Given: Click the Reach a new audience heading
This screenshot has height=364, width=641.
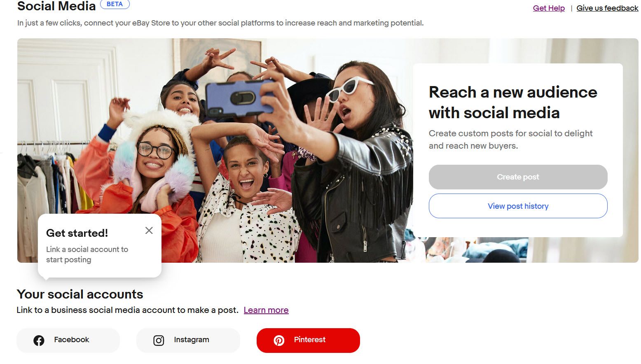Looking at the screenshot, I should [x=513, y=103].
